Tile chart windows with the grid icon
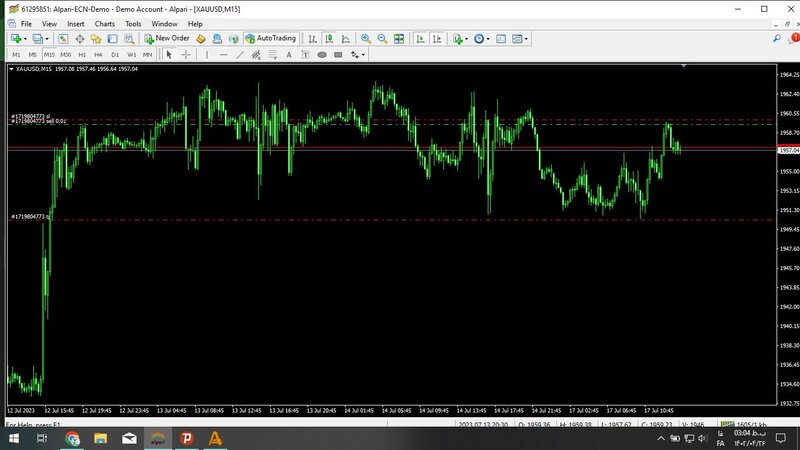Viewport: 800px width, 450px height. [x=399, y=38]
